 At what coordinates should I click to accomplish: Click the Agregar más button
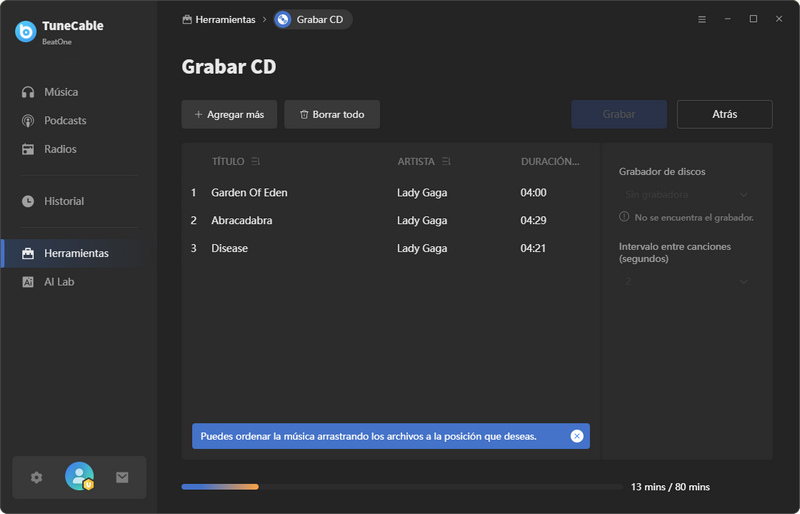coord(229,114)
